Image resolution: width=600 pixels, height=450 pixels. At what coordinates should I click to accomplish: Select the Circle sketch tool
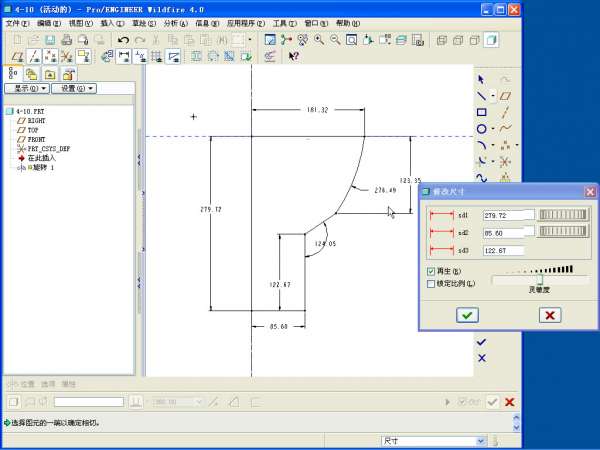pos(481,129)
